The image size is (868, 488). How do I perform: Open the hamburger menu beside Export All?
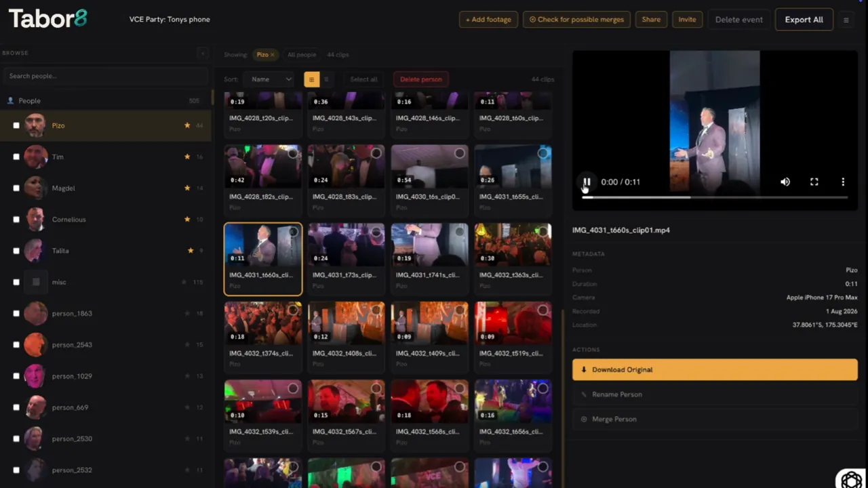[x=846, y=20]
